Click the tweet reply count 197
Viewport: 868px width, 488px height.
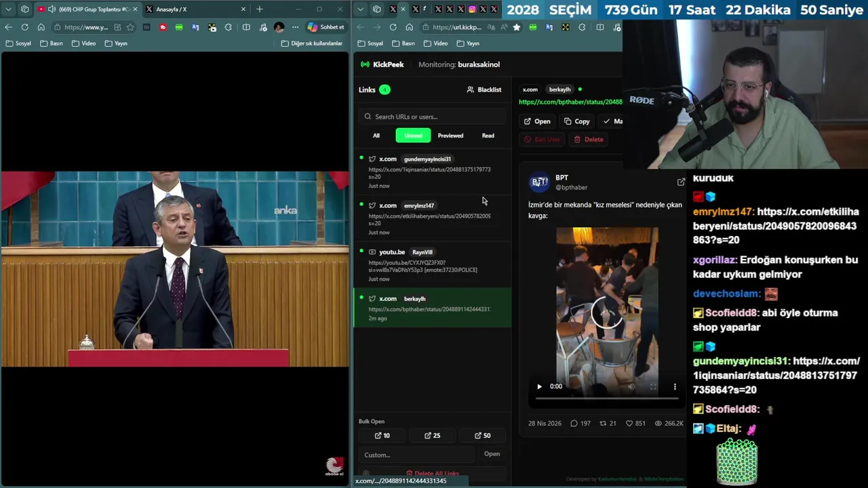[580, 423]
